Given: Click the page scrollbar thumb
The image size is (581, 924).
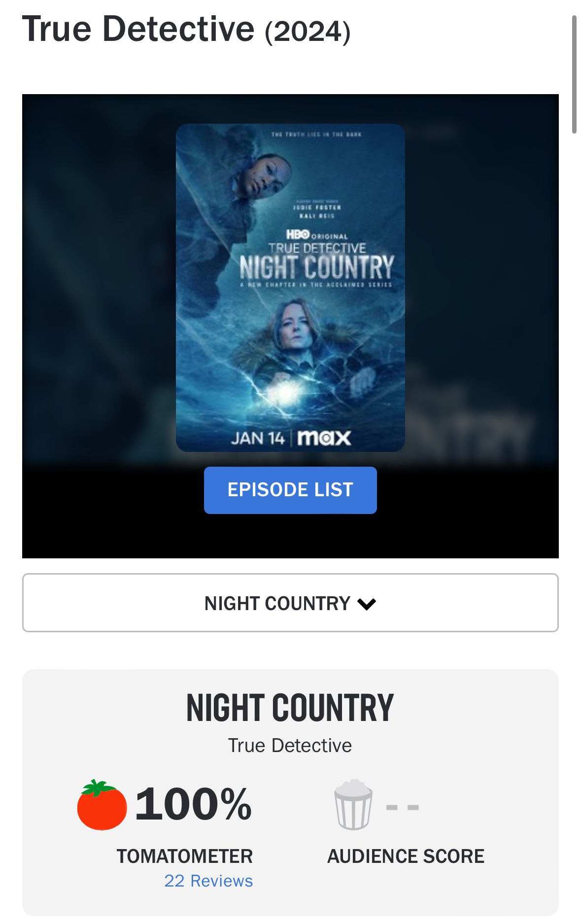Looking at the screenshot, I should (x=574, y=74).
